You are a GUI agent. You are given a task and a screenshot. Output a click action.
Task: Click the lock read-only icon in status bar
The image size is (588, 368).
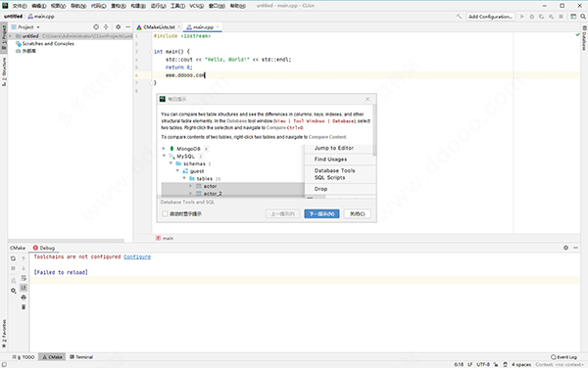point(496,364)
